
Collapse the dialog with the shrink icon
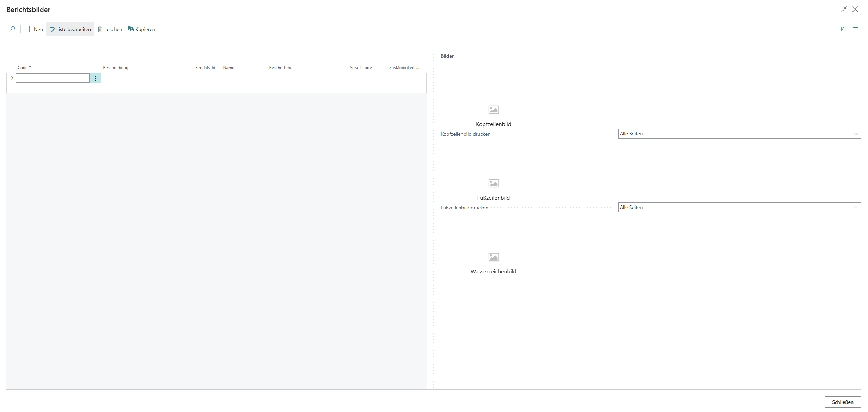point(844,10)
